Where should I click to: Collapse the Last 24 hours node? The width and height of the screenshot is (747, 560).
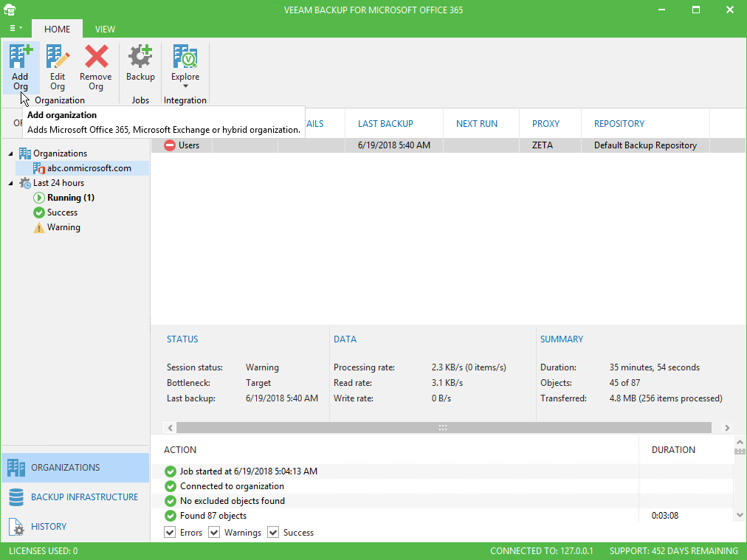click(10, 183)
